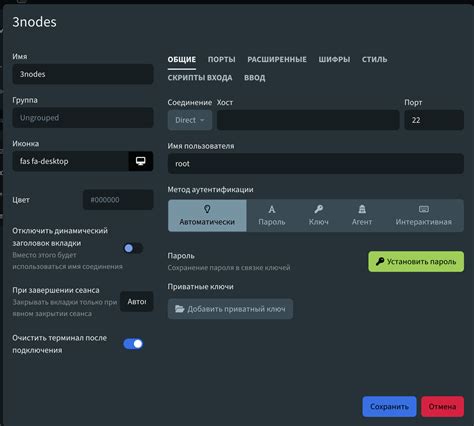Switch to the Общие tab
Image resolution: width=474 pixels, height=426 pixels.
[182, 60]
